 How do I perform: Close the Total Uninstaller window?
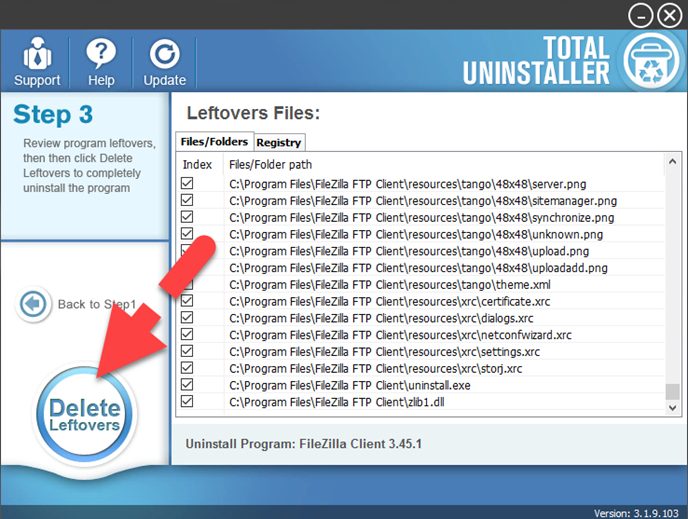[x=670, y=16]
